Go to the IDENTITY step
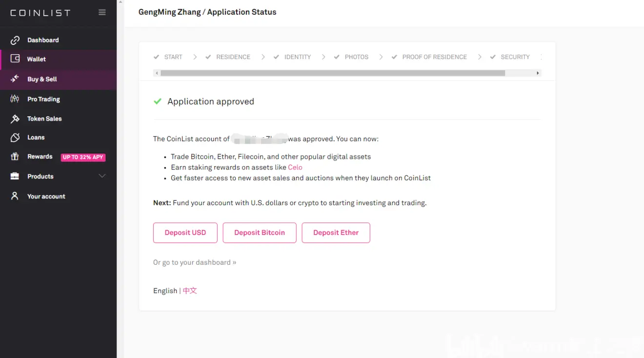The width and height of the screenshot is (644, 358). pyautogui.click(x=298, y=57)
